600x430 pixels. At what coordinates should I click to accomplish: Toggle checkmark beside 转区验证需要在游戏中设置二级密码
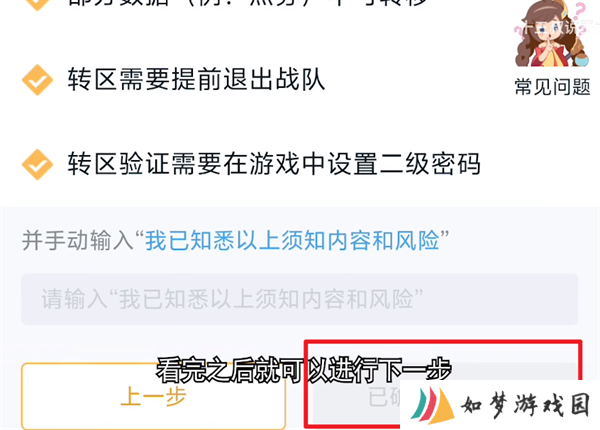coord(37,165)
